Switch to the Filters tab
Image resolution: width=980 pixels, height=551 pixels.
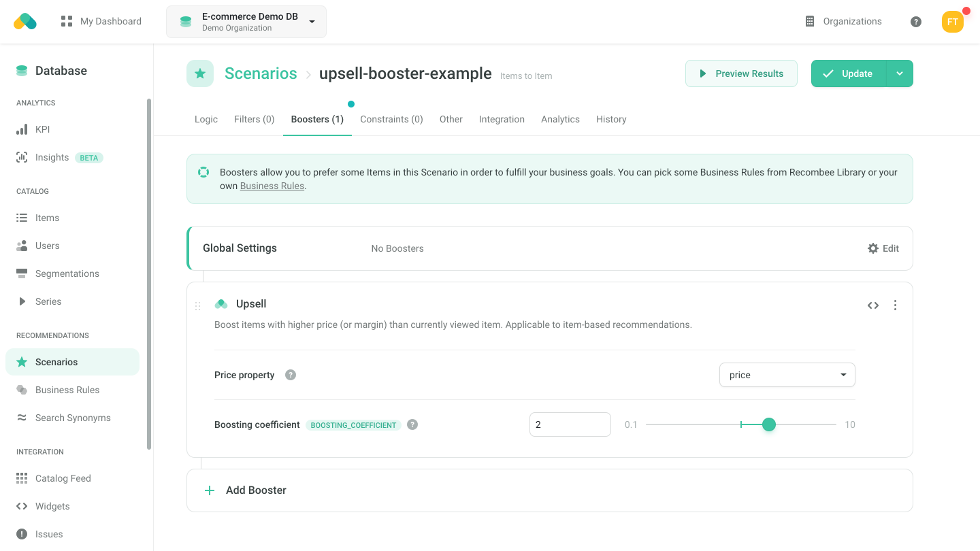[x=254, y=119]
